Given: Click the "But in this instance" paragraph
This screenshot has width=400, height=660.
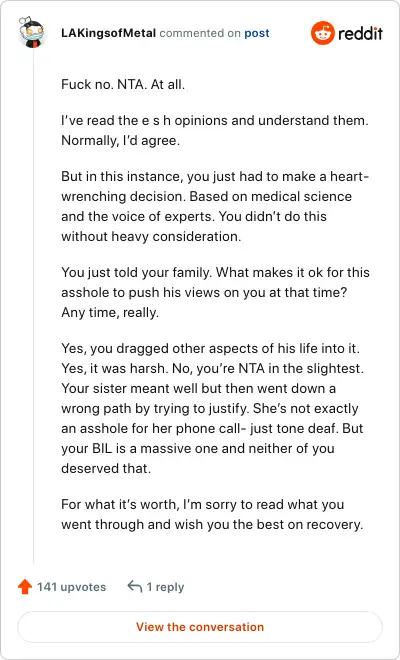Looking at the screenshot, I should point(215,206).
